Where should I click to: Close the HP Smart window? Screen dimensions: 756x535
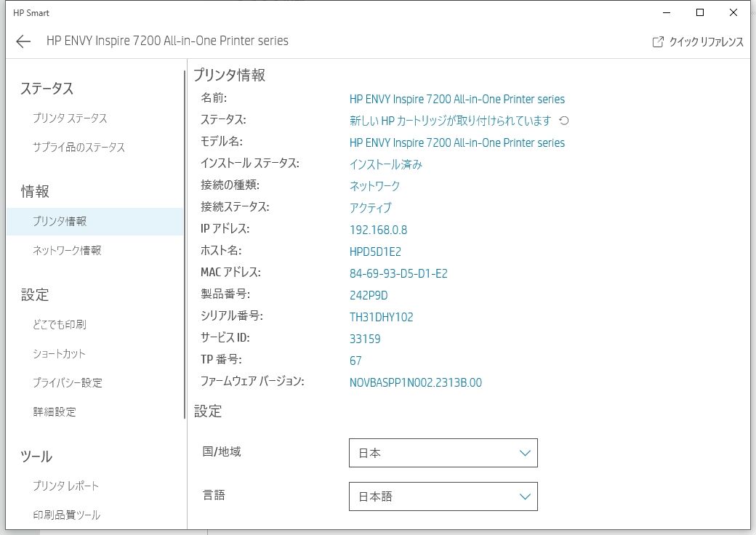click(733, 12)
